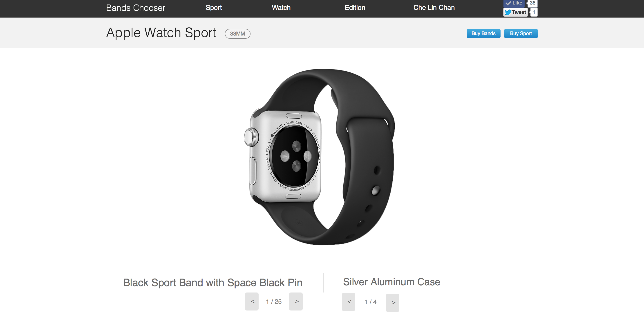Click the Buy Sport button
The height and width of the screenshot is (315, 644).
pos(521,34)
